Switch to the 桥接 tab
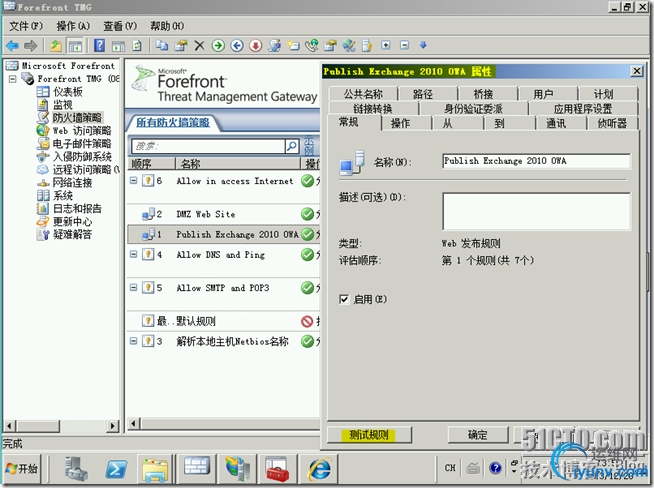This screenshot has height=488, width=654. coord(483,94)
